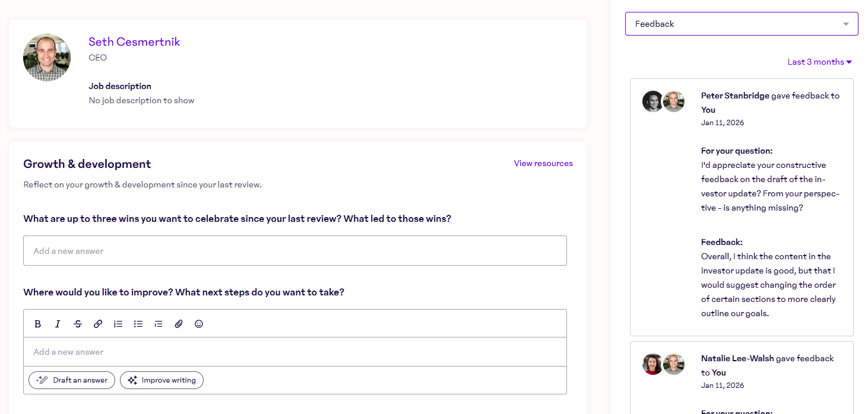
Task: Expand the Last 3 months time filter
Action: pos(819,62)
